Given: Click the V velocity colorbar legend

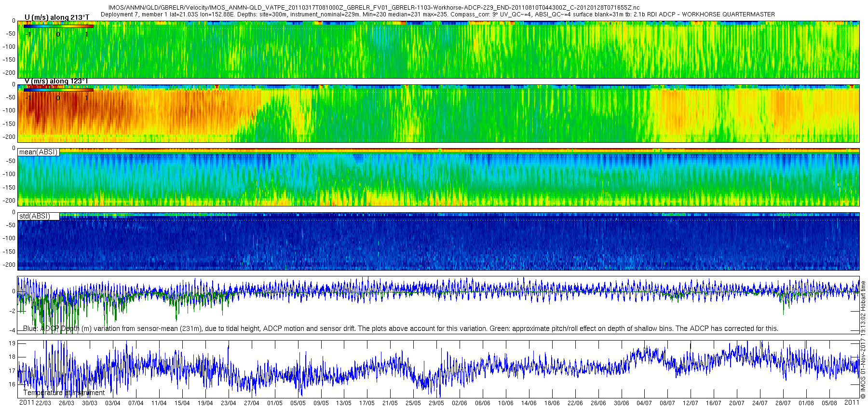Looking at the screenshot, I should pos(59,90).
